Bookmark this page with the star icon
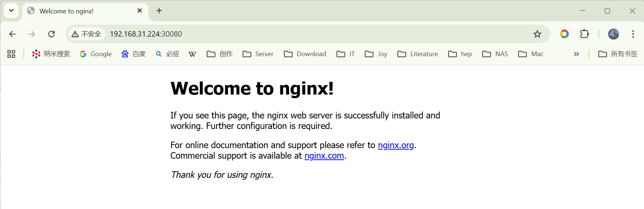 click(x=537, y=34)
